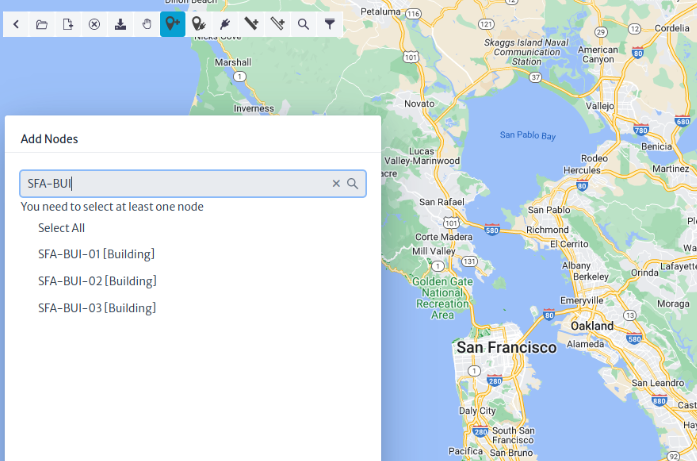Click inside the SFA-BUI search field
The height and width of the screenshot is (461, 697).
pos(176,184)
